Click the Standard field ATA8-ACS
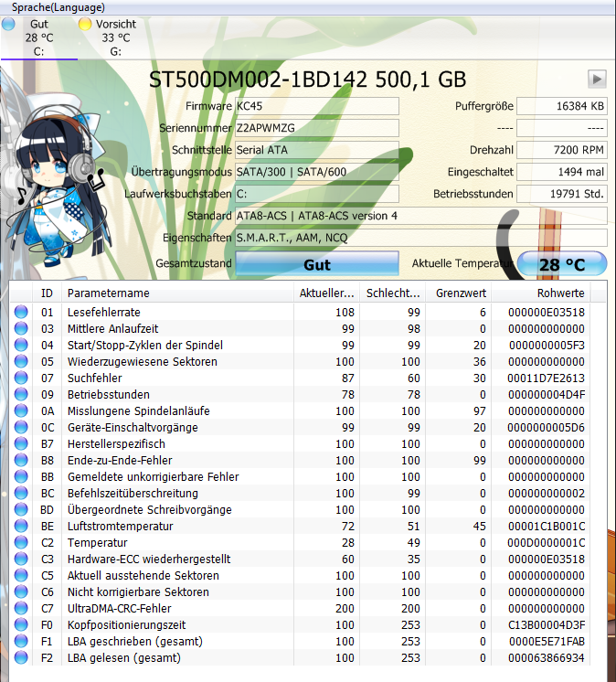The width and height of the screenshot is (616, 682). coord(420,216)
